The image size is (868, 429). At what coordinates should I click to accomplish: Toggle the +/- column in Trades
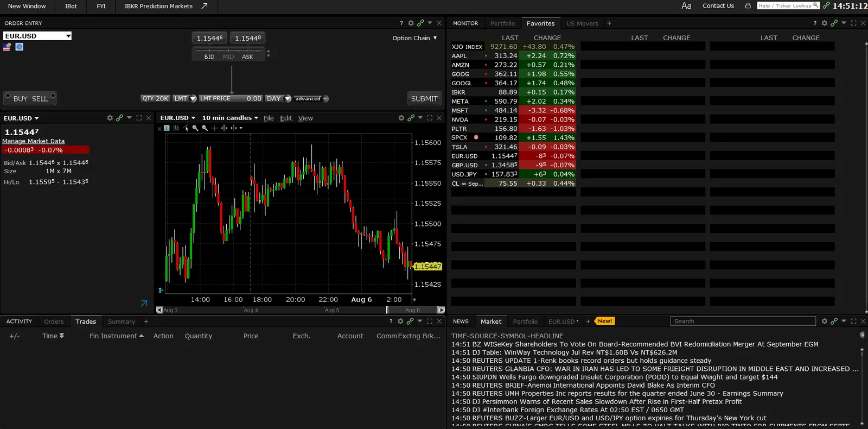(x=14, y=336)
